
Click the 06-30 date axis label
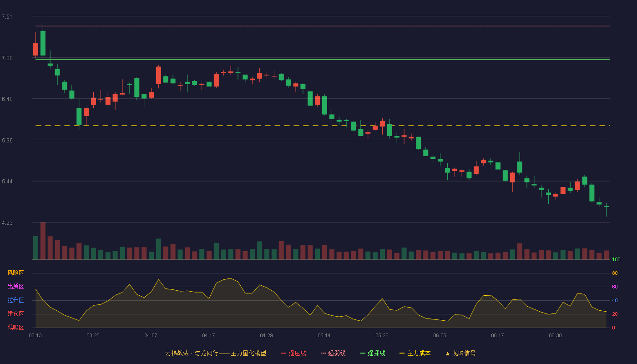tap(555, 335)
